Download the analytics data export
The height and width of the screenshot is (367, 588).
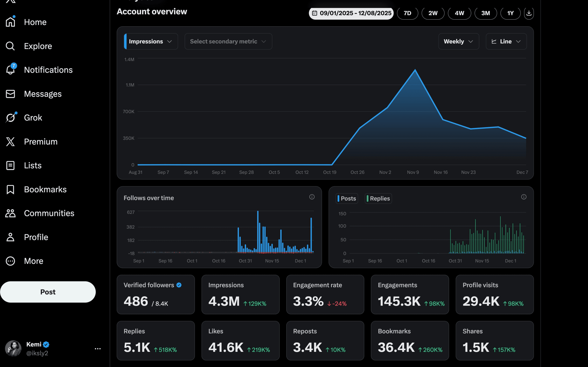tap(529, 13)
